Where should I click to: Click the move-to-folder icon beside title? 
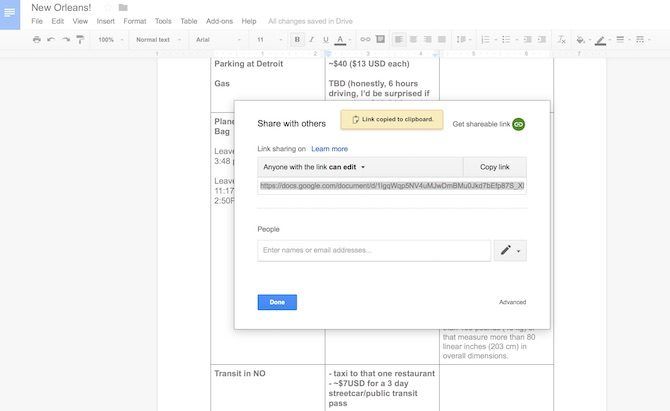click(123, 7)
